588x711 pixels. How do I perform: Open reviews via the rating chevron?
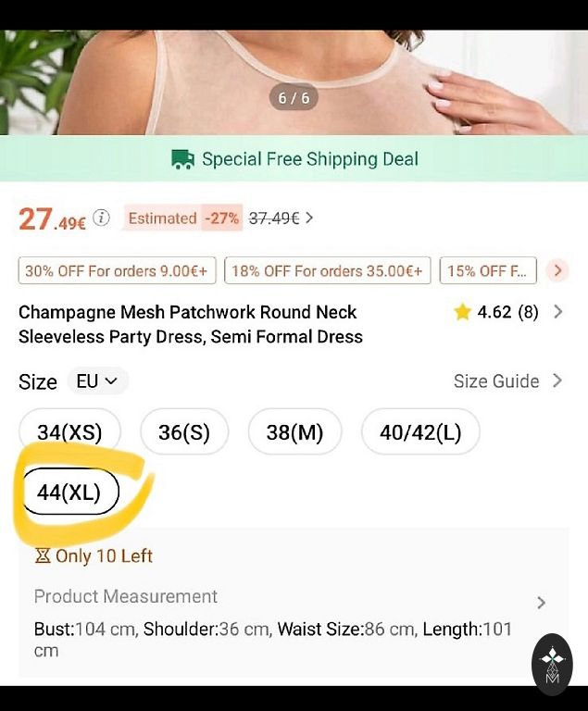557,313
